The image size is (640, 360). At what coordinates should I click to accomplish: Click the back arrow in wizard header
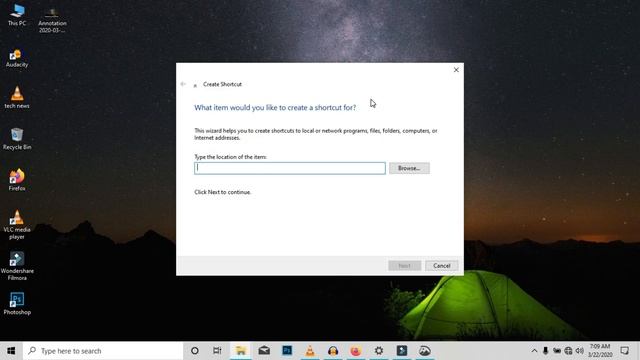pyautogui.click(x=183, y=84)
